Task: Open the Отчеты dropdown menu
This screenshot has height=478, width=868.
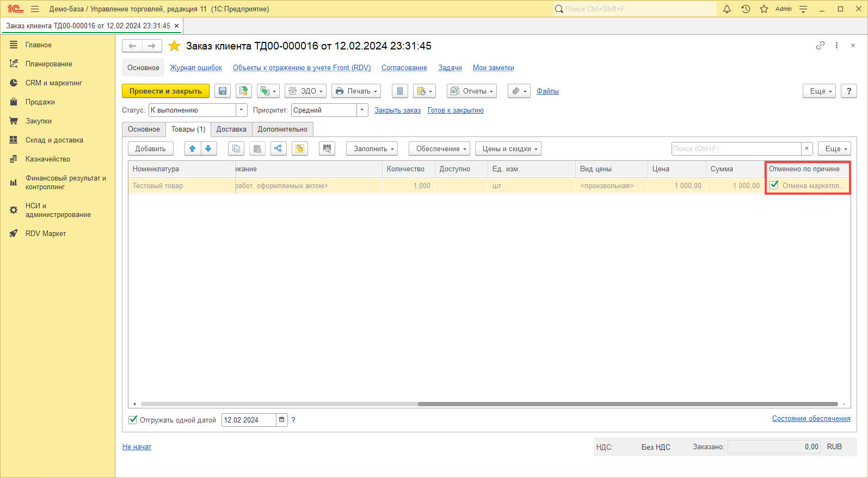Action: 472,91
